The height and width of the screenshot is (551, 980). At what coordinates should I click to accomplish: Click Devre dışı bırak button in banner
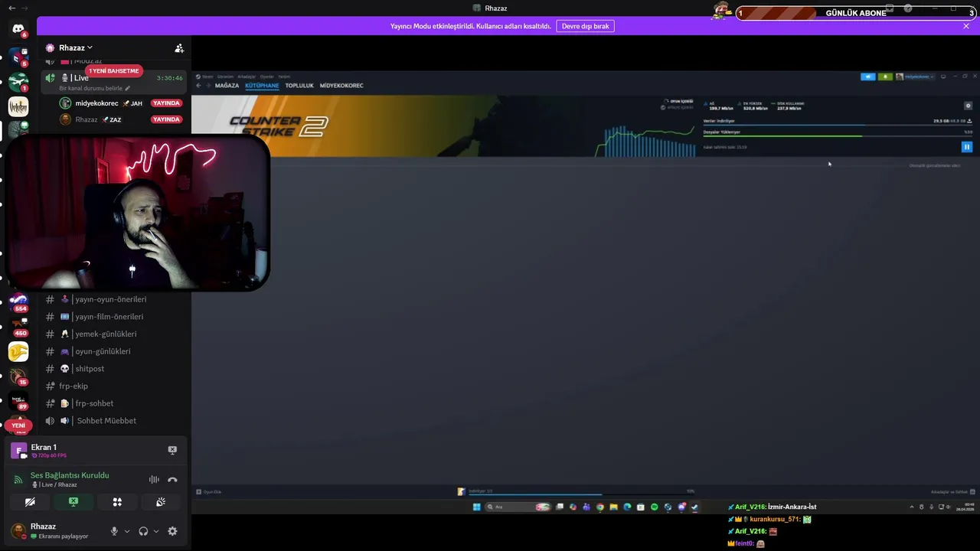[x=585, y=26]
